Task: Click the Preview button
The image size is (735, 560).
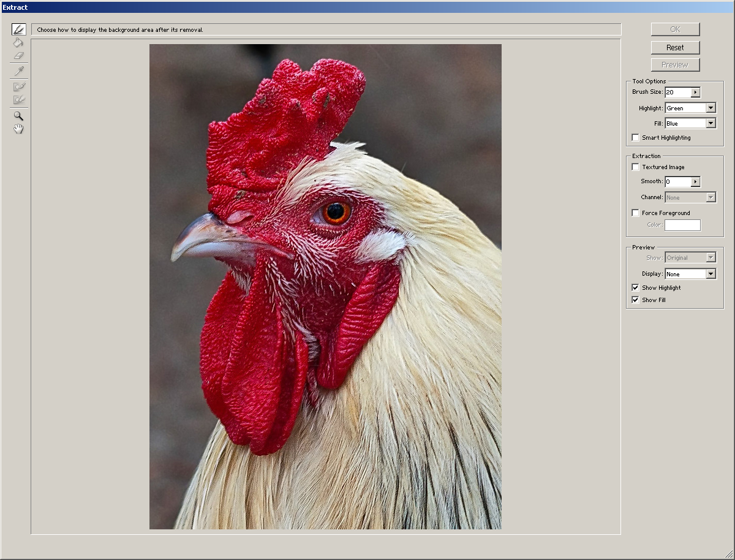Action: pos(675,65)
